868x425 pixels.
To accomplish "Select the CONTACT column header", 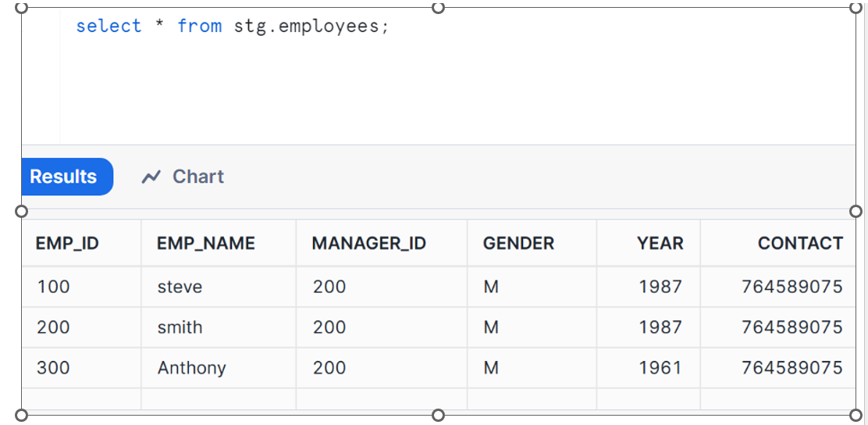I will point(800,243).
